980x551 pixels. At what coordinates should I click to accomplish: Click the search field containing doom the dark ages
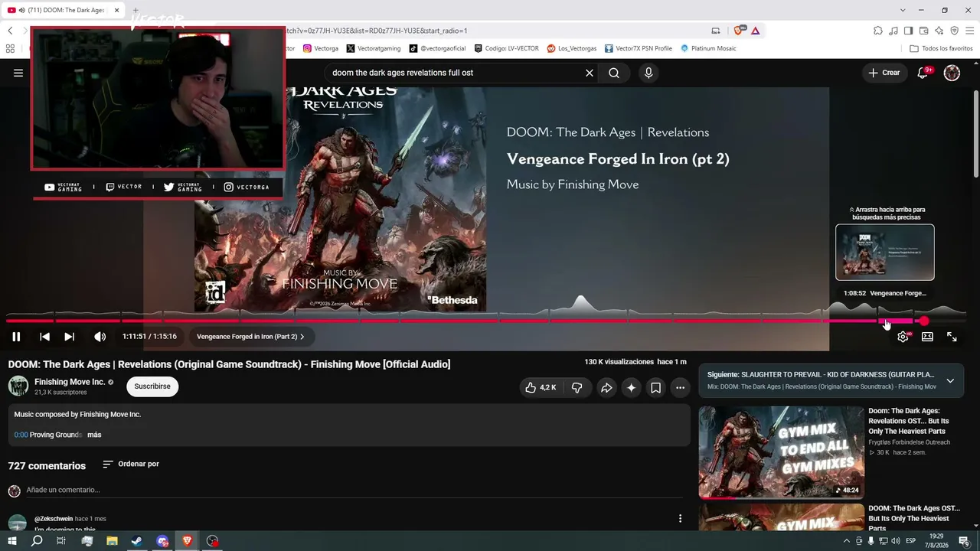[456, 73]
